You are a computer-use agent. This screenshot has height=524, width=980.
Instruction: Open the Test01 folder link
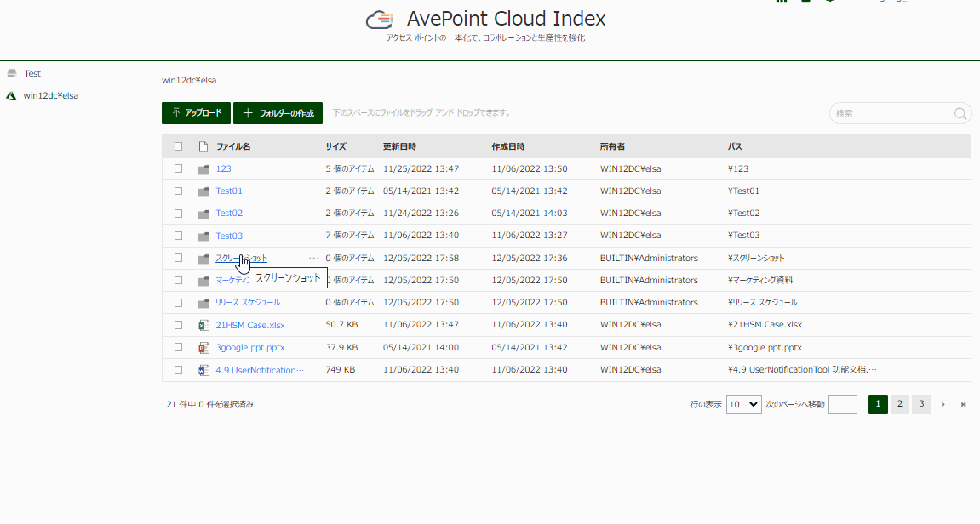click(229, 191)
